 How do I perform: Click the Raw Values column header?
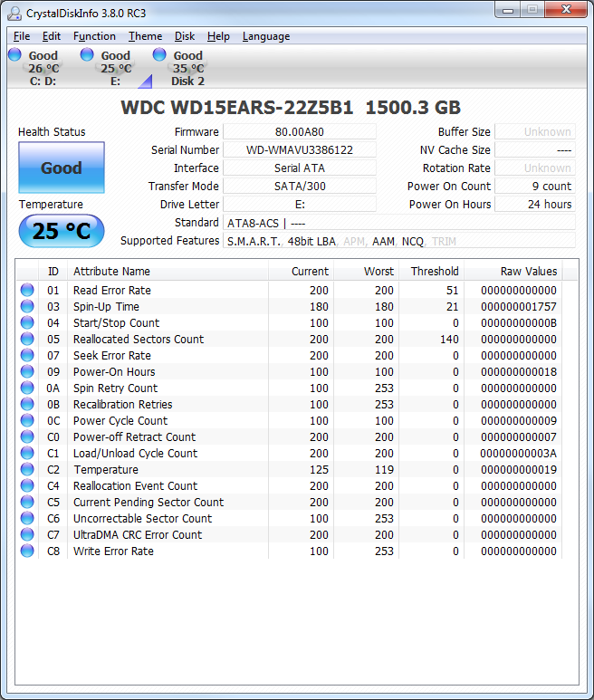(513, 271)
